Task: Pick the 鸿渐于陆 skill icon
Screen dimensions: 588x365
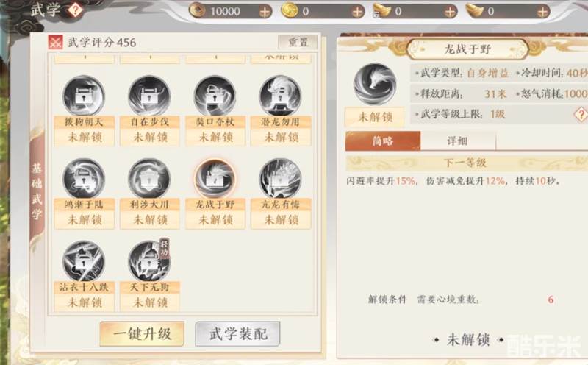Action: 84,178
